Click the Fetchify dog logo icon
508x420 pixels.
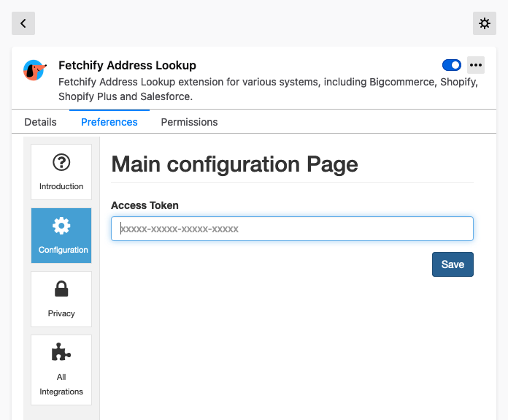click(x=34, y=70)
